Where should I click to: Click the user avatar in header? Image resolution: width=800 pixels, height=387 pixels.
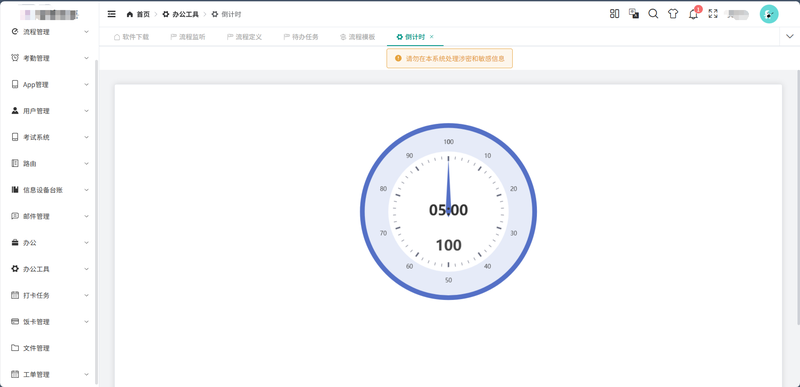click(769, 14)
